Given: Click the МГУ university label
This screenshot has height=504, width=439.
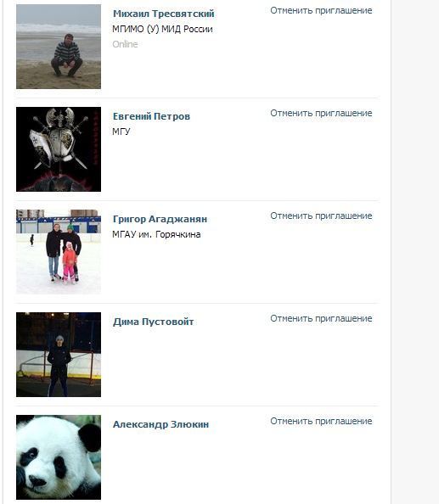Looking at the screenshot, I should 121,132.
